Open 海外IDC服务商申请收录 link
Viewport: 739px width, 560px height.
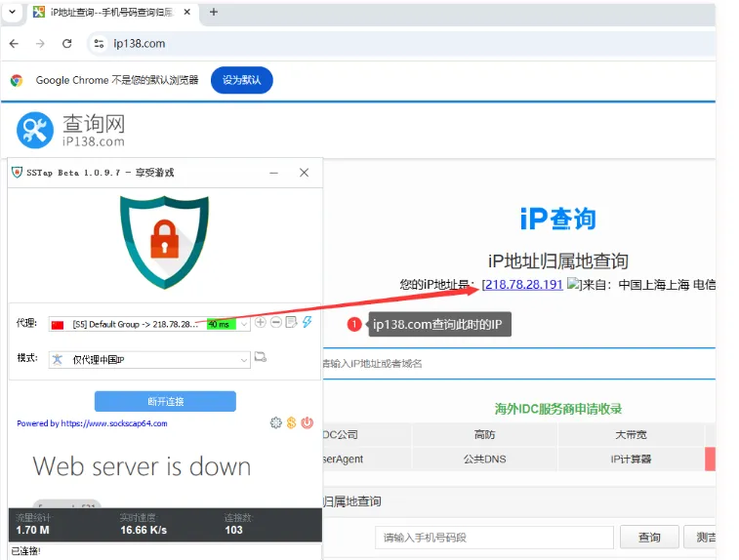tap(558, 409)
